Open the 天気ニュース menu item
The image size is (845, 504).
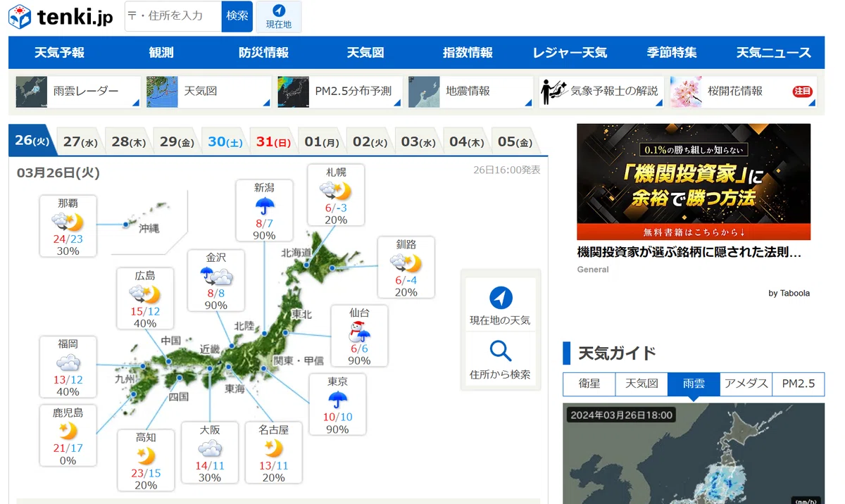coord(774,53)
